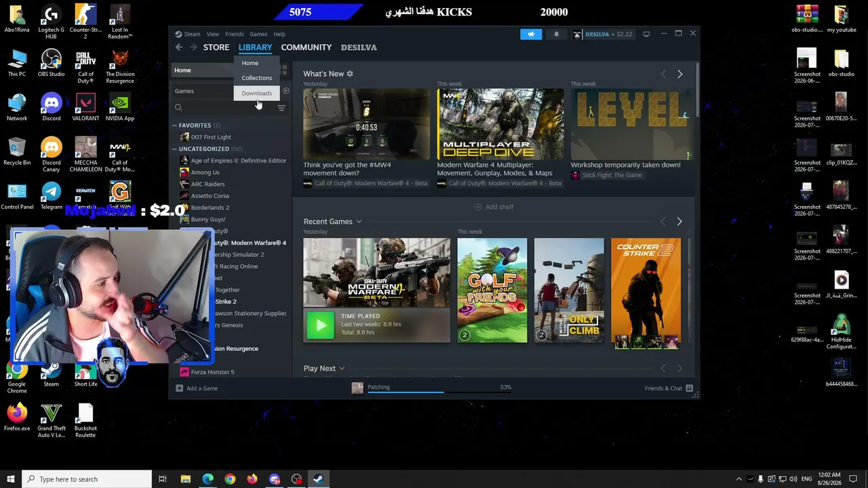The width and height of the screenshot is (868, 488).
Task: Collapse the FAVORITES category
Action: (174, 125)
